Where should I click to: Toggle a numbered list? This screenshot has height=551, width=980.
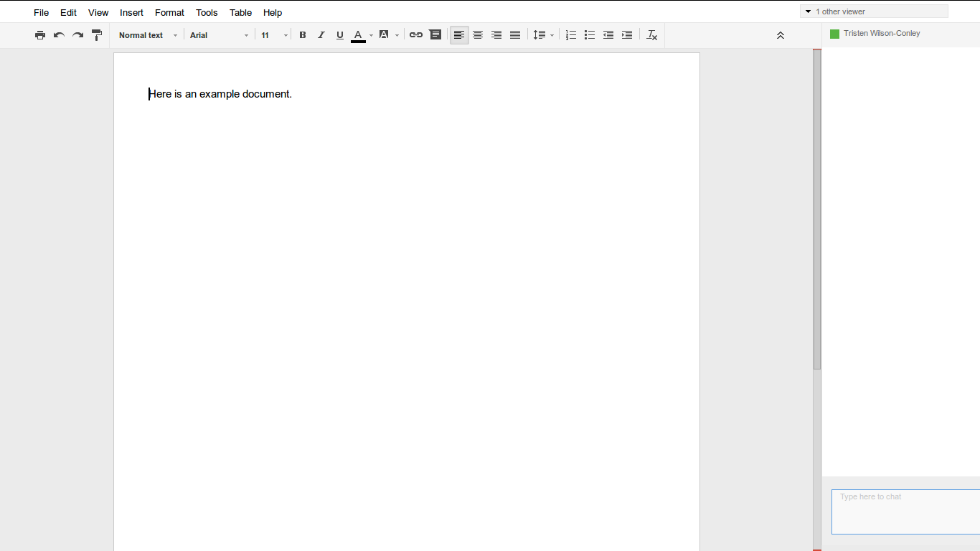(570, 34)
